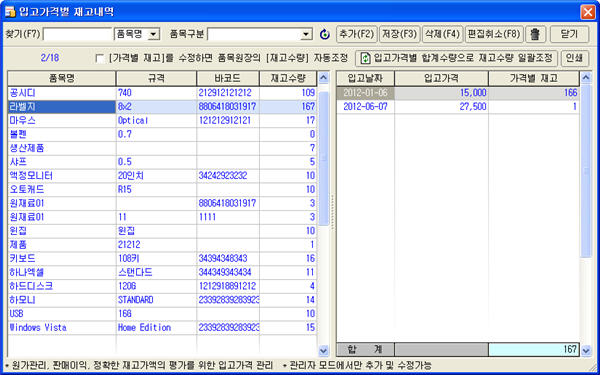Click the refresh icon beside 품목구분
Screen dimensions: 600x375
pyautogui.click(x=324, y=34)
